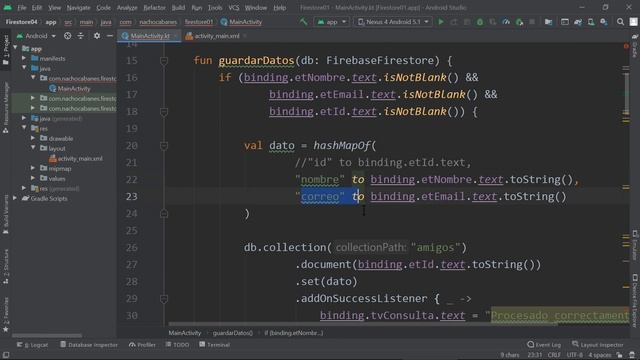Click the Attach Debugger to Android Process icon
The image size is (640, 360).
coord(519,22)
